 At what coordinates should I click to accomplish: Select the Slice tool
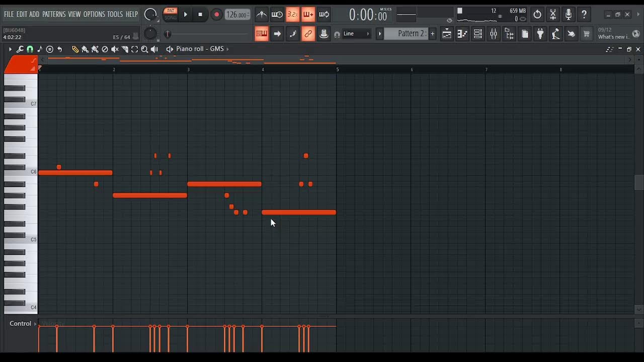[125, 49]
